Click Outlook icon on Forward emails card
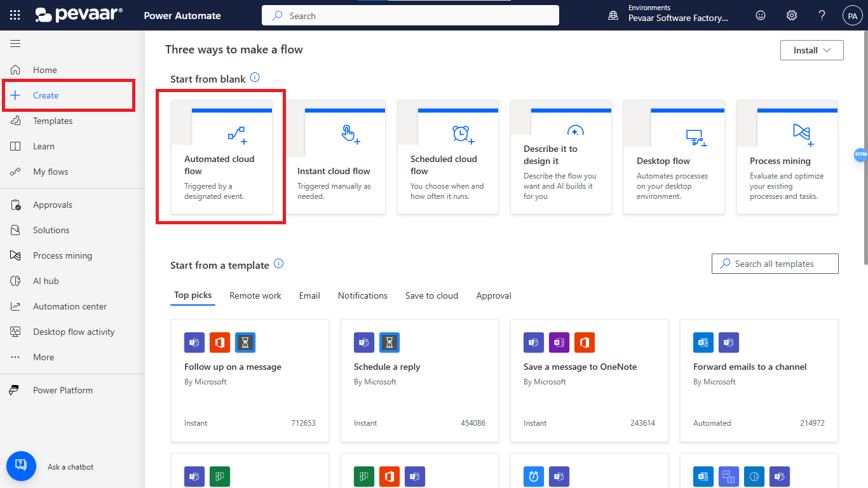Viewport: 868px width, 488px height. 703,342
